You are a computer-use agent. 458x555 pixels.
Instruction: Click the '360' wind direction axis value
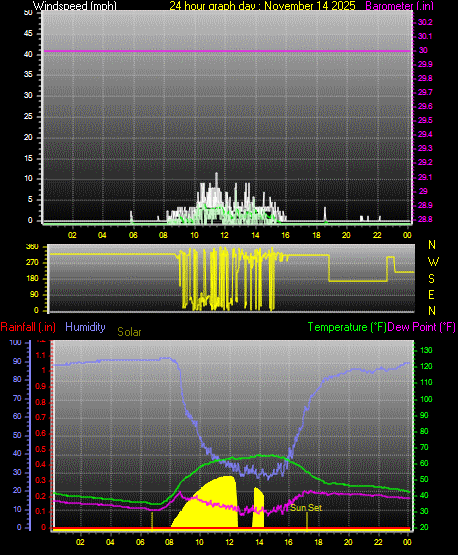pos(32,247)
